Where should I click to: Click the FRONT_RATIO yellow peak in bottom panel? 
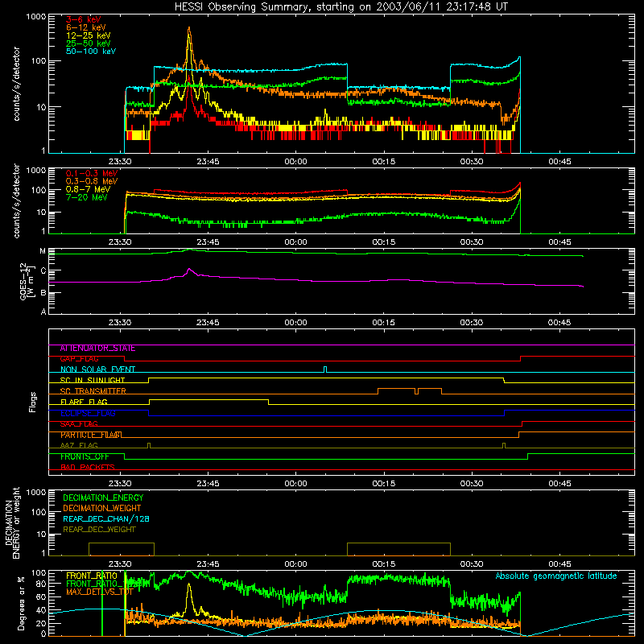click(189, 584)
